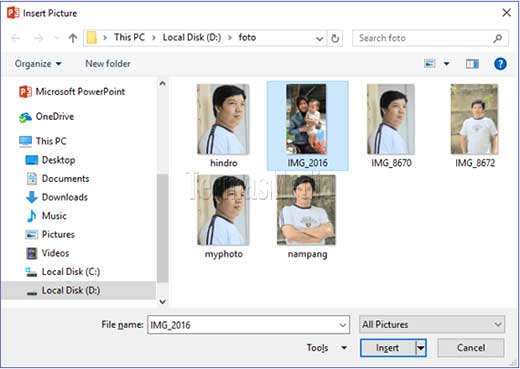The height and width of the screenshot is (369, 520).
Task: Toggle the preview pane
Action: coord(472,64)
